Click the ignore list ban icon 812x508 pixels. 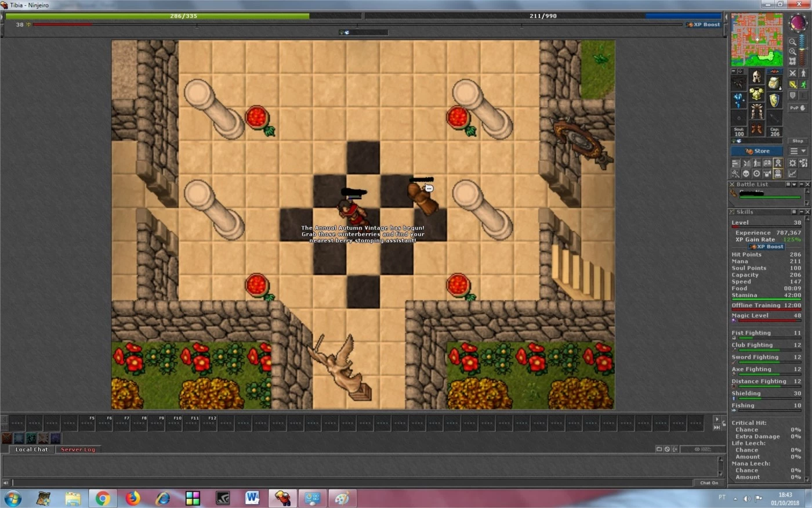tap(667, 449)
